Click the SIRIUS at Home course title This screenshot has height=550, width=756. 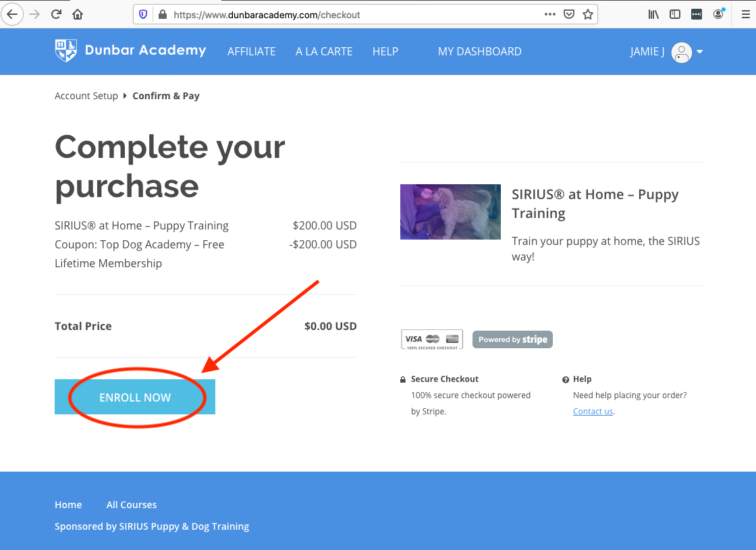(x=595, y=203)
